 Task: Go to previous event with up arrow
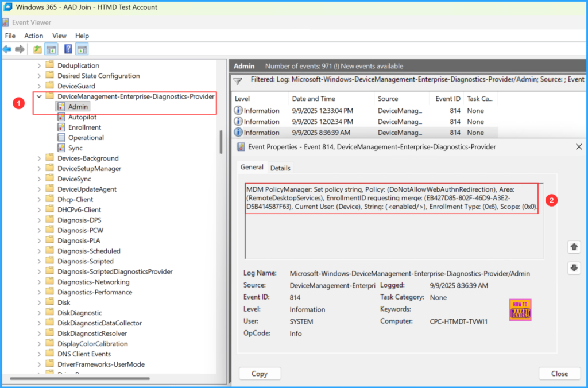coord(574,247)
